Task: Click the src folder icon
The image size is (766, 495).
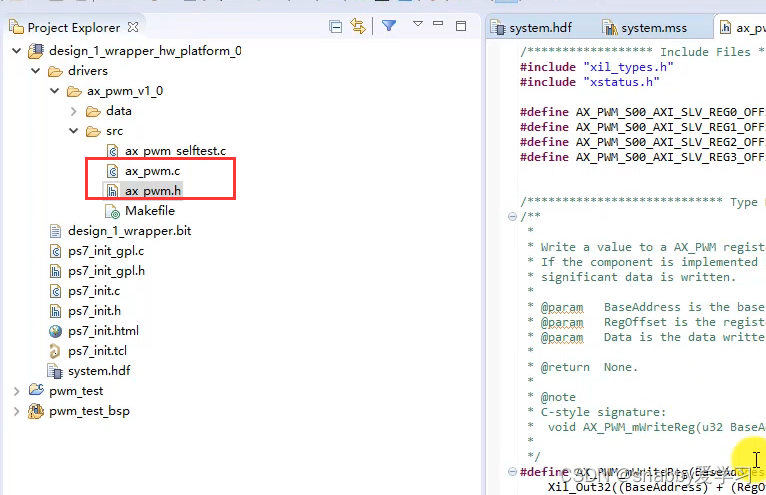Action: click(93, 131)
